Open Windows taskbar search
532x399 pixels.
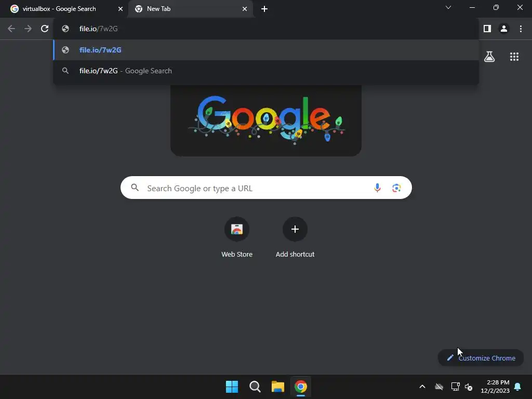(255, 387)
